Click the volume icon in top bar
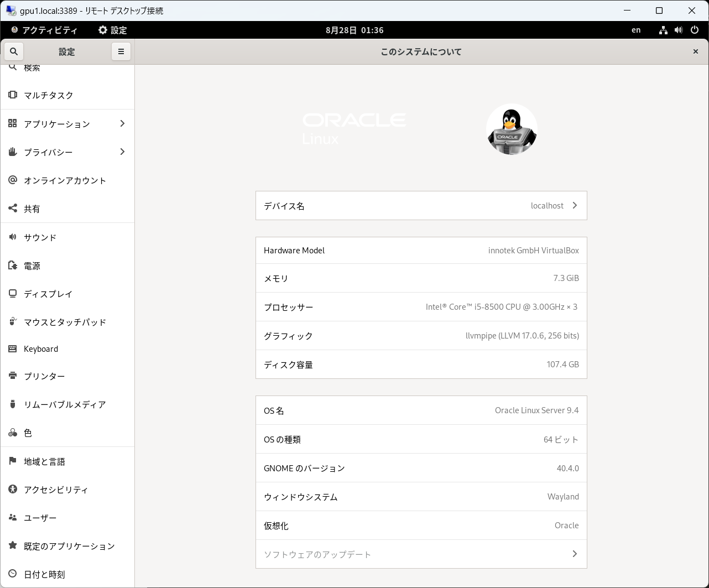The image size is (709, 588). [x=679, y=30]
